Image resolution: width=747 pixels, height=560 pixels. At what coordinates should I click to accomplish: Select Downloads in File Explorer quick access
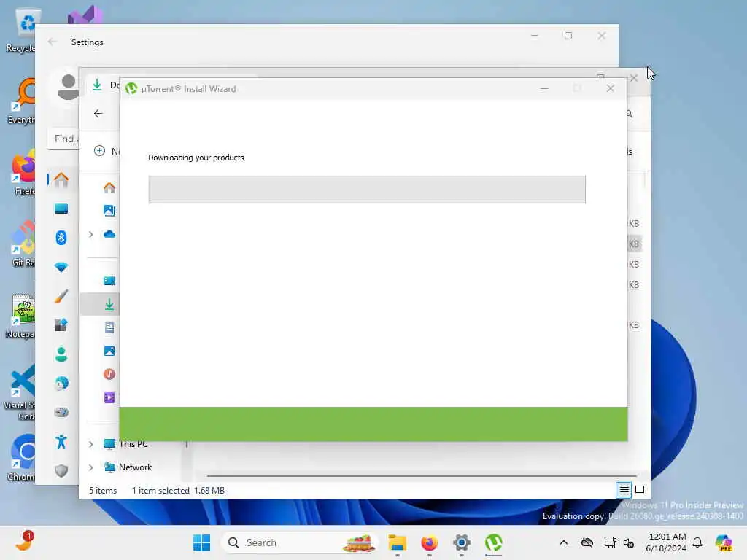(x=109, y=304)
